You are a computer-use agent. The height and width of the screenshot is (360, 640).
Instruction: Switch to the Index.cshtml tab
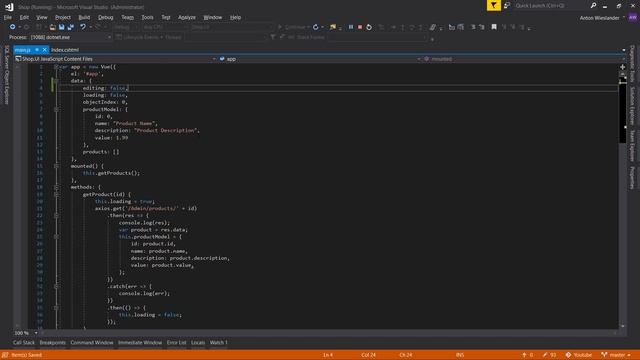(65, 50)
